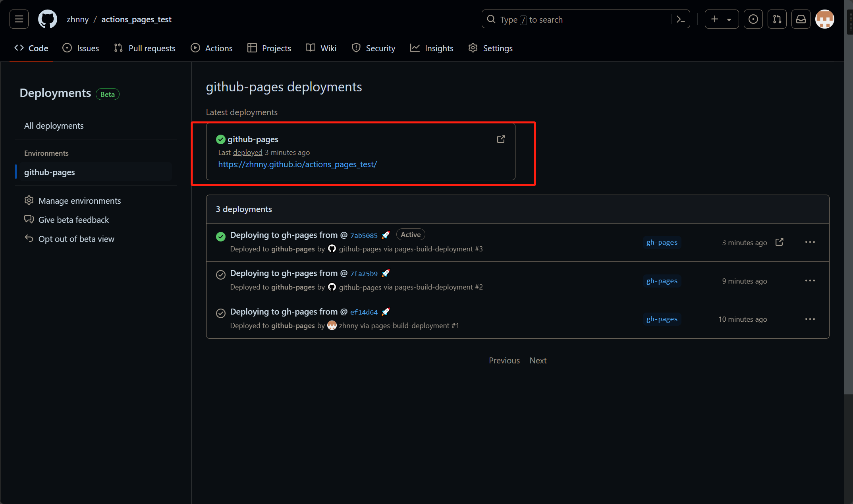Select All deployments in sidebar
This screenshot has width=853, height=504.
pyautogui.click(x=54, y=126)
